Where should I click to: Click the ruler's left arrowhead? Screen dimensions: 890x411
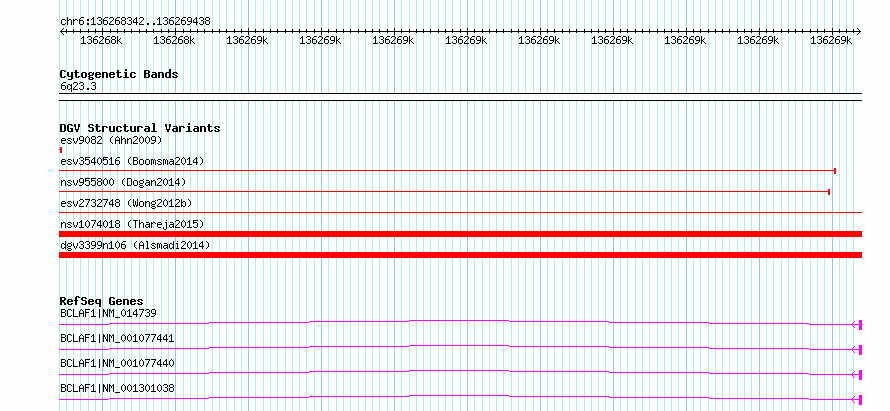tap(62, 31)
